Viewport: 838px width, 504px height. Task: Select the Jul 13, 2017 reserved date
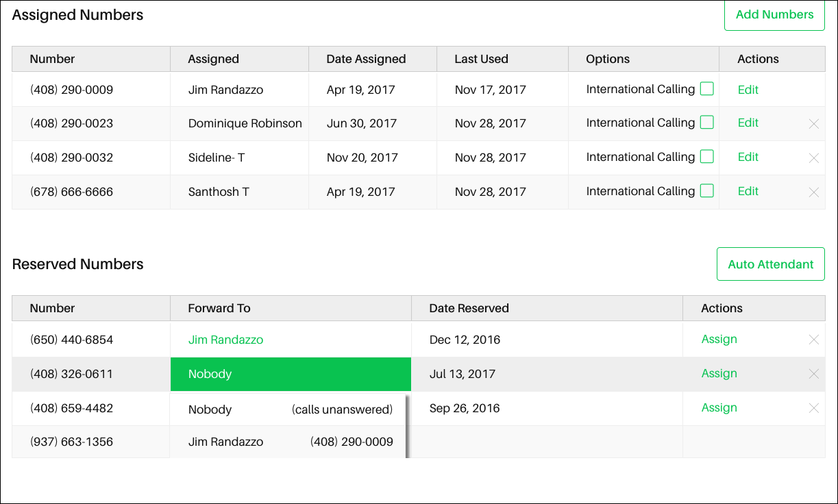pyautogui.click(x=463, y=374)
